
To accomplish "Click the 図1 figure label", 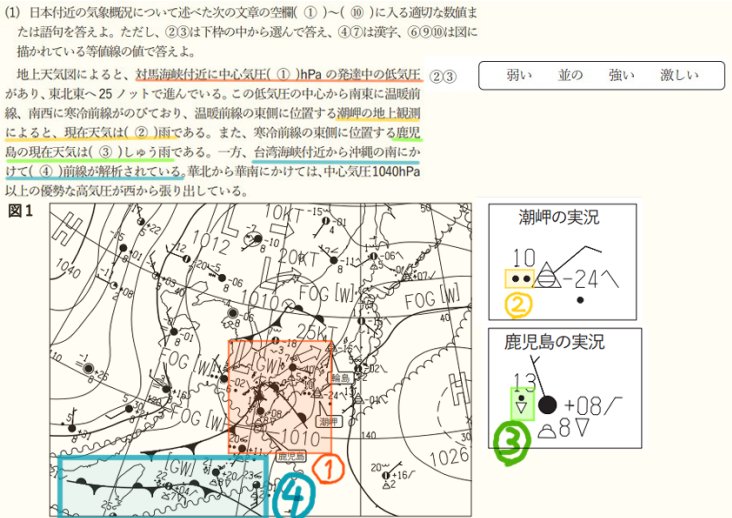I will coord(21,211).
